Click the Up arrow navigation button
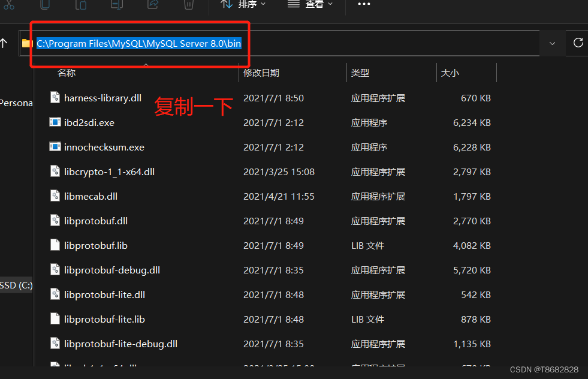 tap(4, 43)
